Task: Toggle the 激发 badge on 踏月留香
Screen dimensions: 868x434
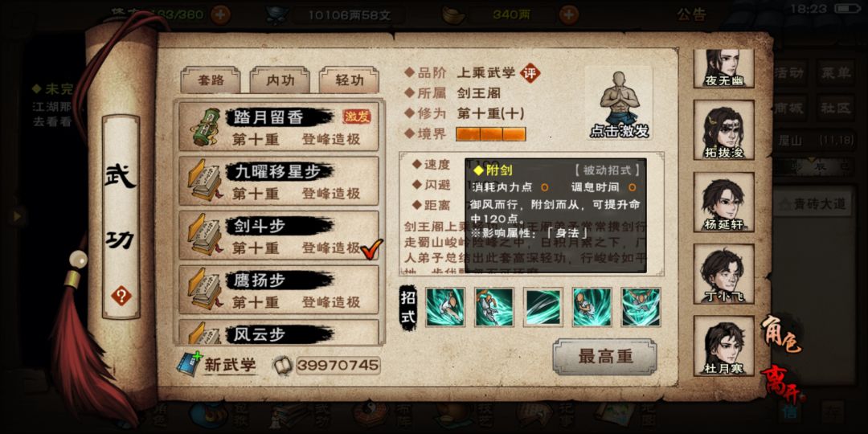Action: pyautogui.click(x=357, y=117)
